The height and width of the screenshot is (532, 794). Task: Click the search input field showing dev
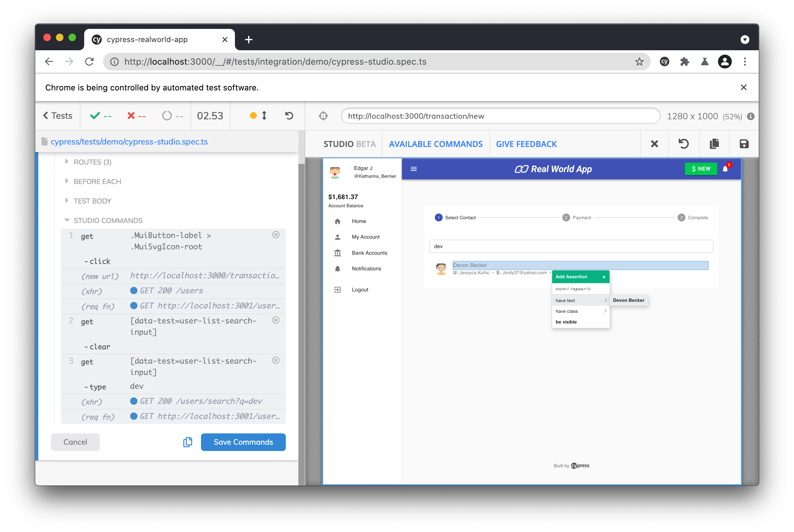(x=569, y=246)
